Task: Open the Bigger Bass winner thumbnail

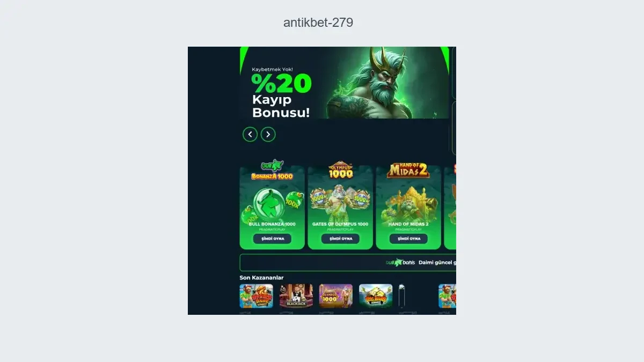Action: coord(256,296)
